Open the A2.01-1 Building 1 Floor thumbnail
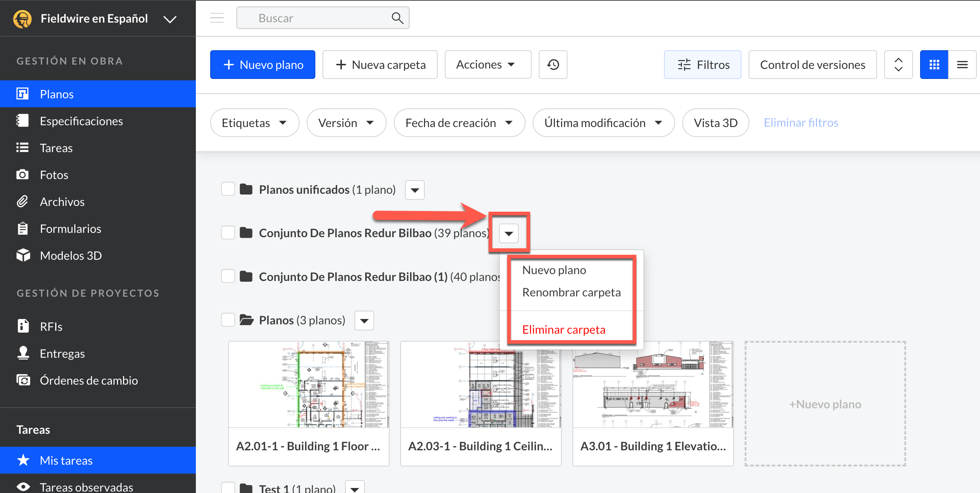Image resolution: width=980 pixels, height=493 pixels. 308,385
